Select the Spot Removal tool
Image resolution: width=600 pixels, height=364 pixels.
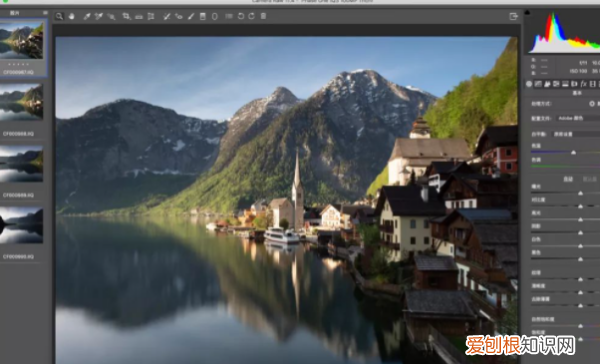click(x=166, y=16)
